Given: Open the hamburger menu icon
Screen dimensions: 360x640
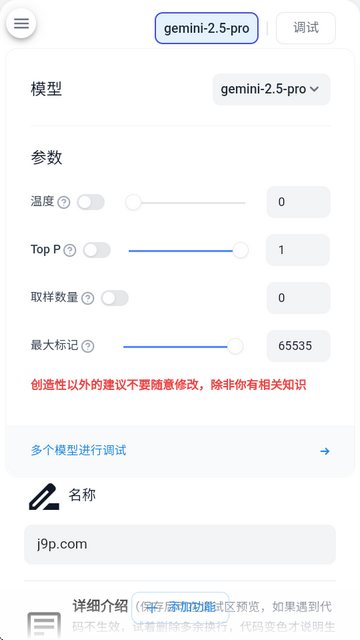Looking at the screenshot, I should coord(21,23).
